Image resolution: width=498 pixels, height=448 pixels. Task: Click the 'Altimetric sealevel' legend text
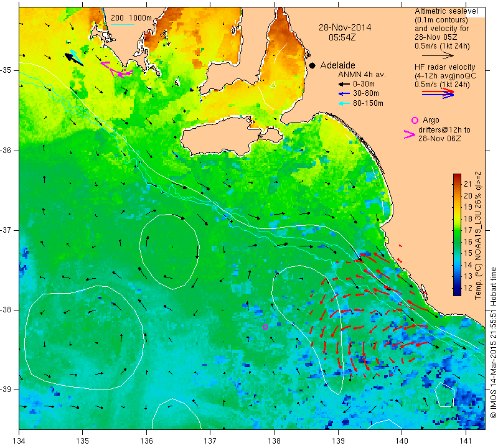[x=446, y=11]
